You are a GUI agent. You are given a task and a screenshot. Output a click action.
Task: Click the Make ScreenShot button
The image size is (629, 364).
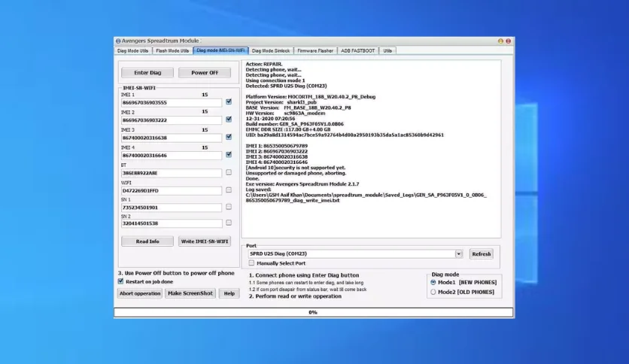click(190, 293)
